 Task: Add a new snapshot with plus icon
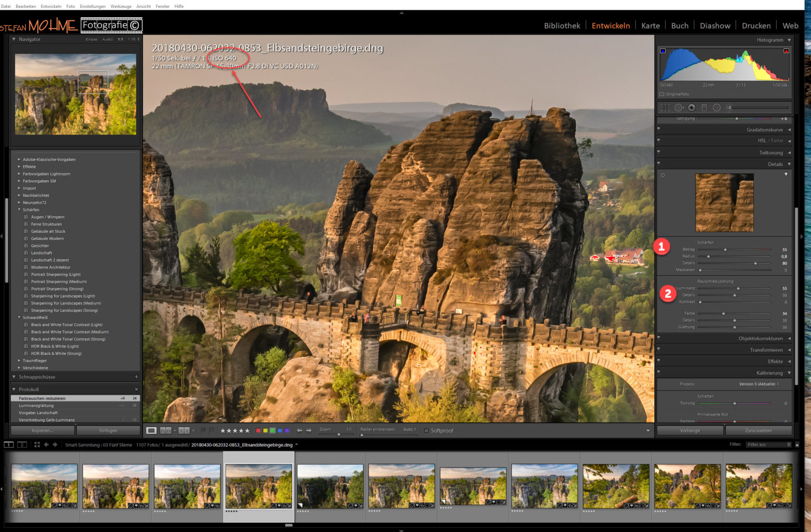pyautogui.click(x=137, y=377)
